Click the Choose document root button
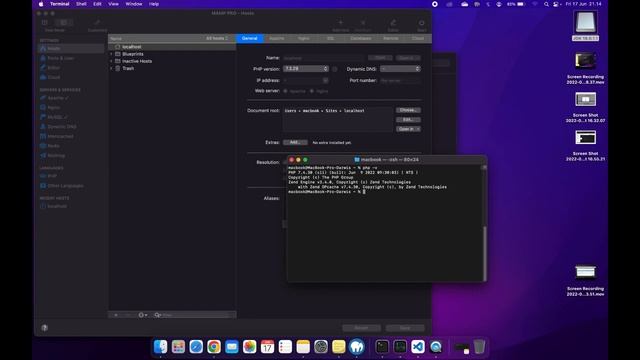Viewport: 640px width, 360px height. click(408, 110)
